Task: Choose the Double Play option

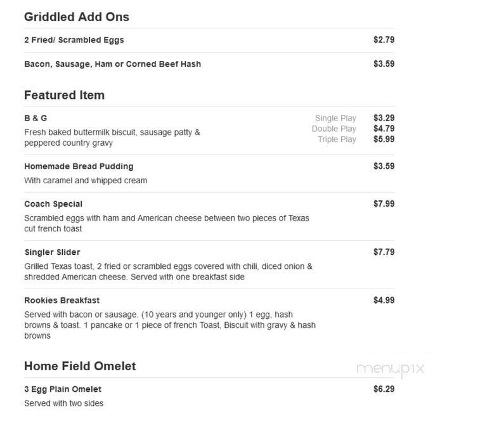Action: coord(333,129)
